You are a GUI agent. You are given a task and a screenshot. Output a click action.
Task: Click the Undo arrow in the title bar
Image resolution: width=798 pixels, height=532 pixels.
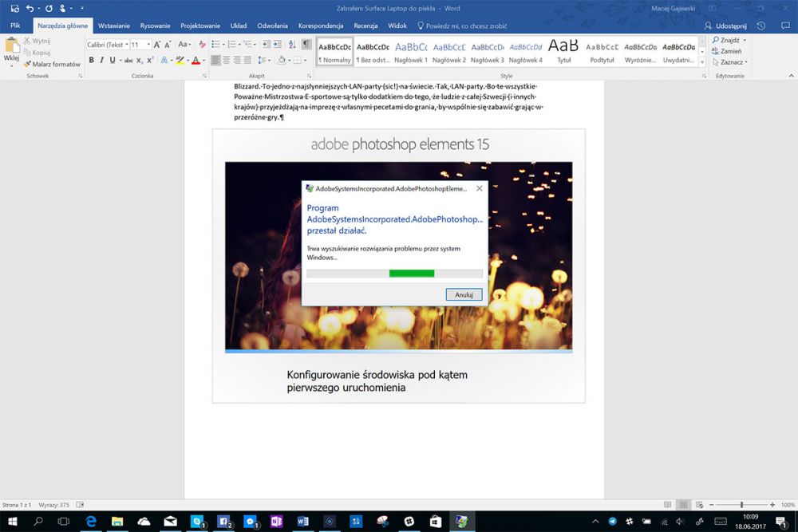coord(30,8)
